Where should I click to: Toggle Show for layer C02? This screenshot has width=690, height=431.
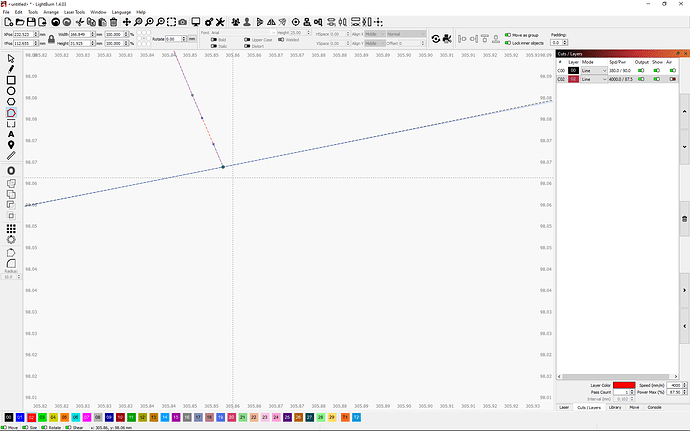click(x=657, y=79)
